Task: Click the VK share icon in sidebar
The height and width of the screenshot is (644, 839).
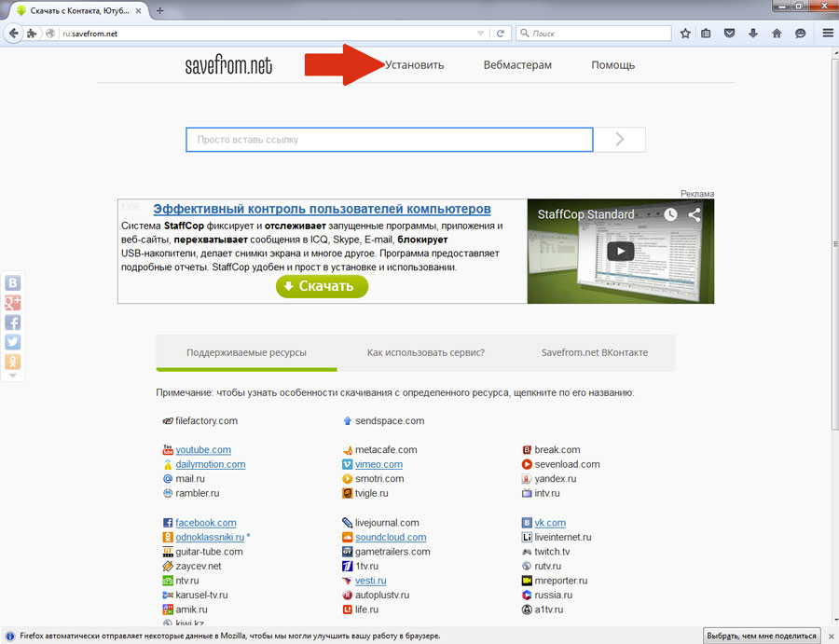Action: click(13, 283)
